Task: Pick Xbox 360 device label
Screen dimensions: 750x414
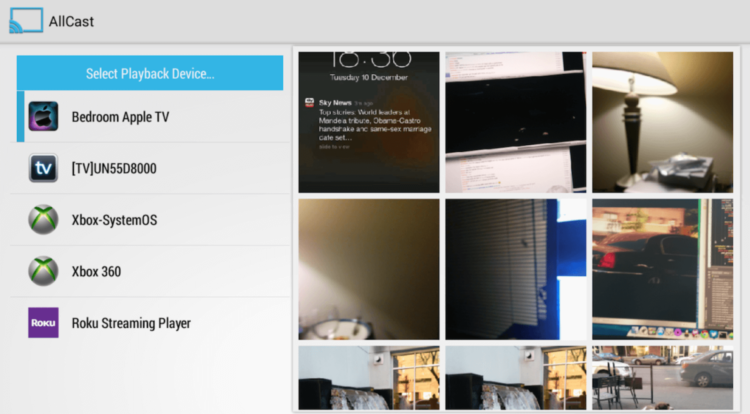Action: pyautogui.click(x=96, y=271)
